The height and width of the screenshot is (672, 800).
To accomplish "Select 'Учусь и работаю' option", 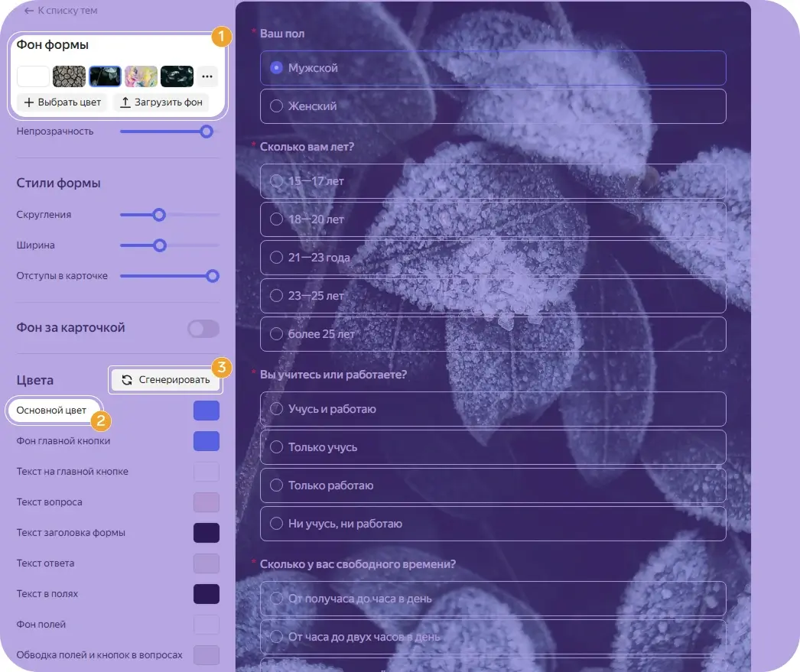I will point(493,409).
